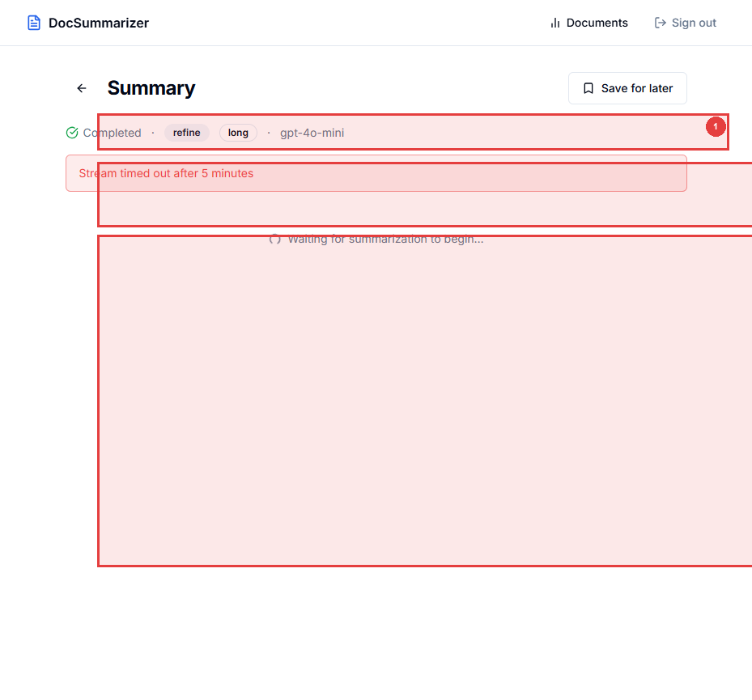Screen dimensions: 752x700
Task: Select the refine badge
Action: pyautogui.click(x=186, y=133)
